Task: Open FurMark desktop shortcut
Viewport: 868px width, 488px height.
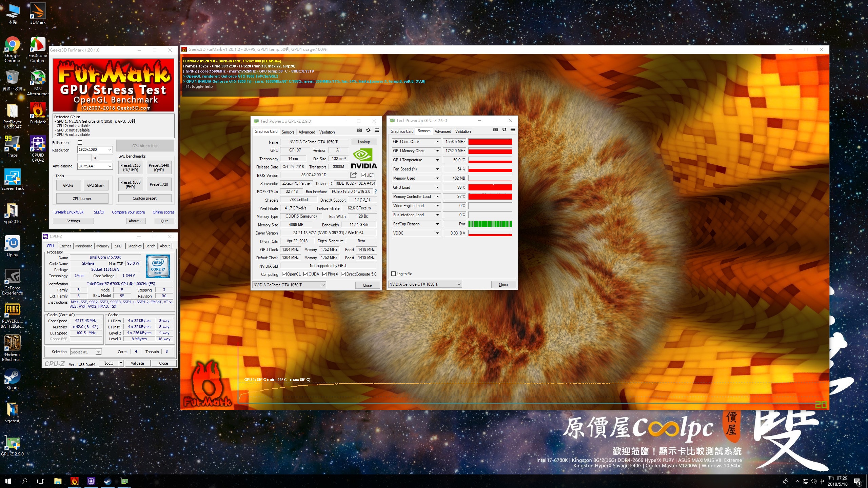Action: 38,114
